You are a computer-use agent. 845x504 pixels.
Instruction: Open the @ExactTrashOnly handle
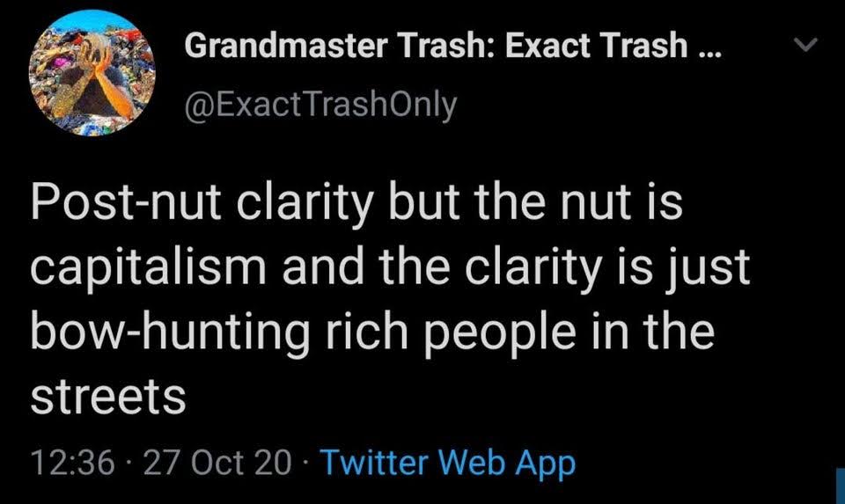tap(320, 105)
